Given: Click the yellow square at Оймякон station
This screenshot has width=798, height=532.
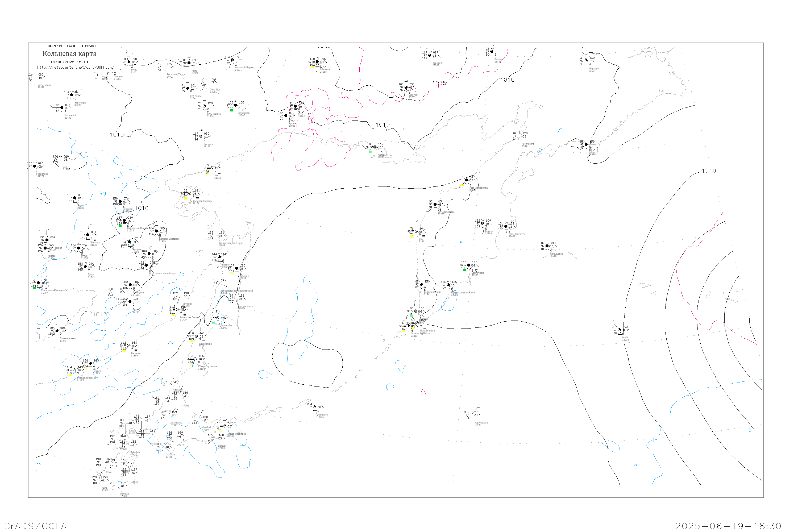Looking at the screenshot, I should (x=313, y=66).
